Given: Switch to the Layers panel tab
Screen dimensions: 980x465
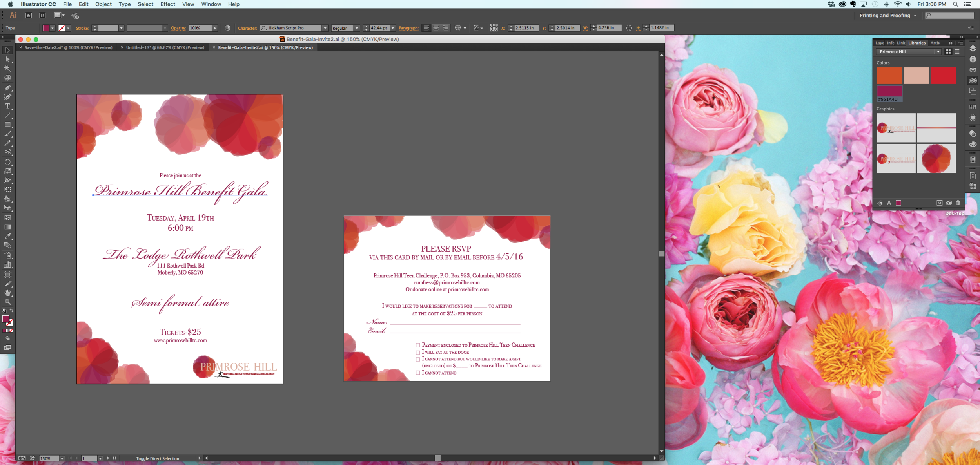Looking at the screenshot, I should click(x=880, y=43).
